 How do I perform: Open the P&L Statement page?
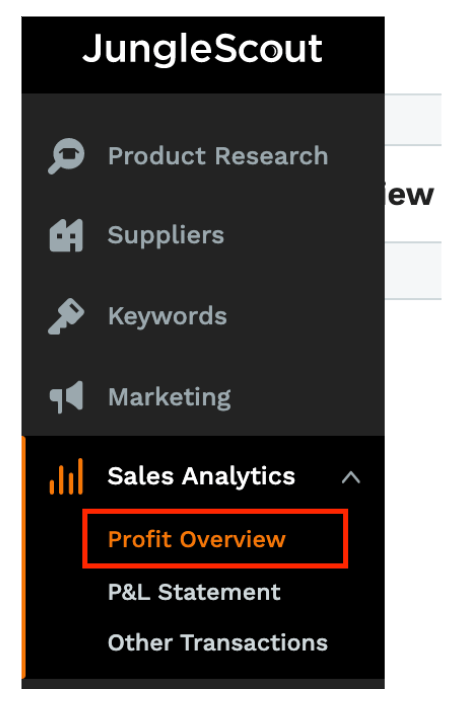[194, 592]
